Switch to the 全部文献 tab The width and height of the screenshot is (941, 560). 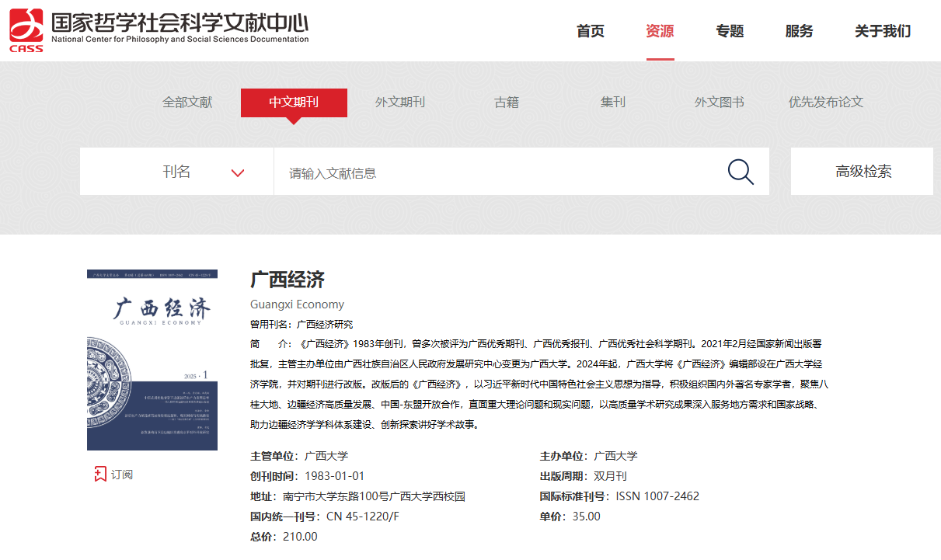coord(187,103)
